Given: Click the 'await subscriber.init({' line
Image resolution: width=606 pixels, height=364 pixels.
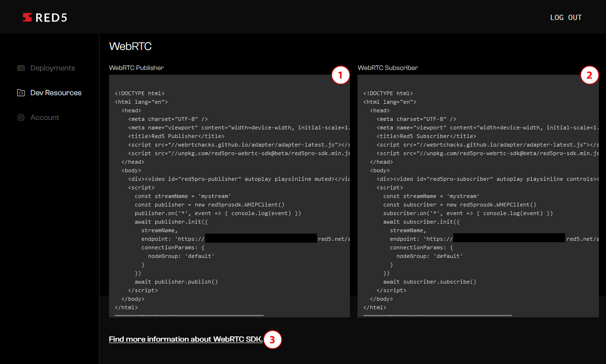Looking at the screenshot, I should (x=422, y=222).
